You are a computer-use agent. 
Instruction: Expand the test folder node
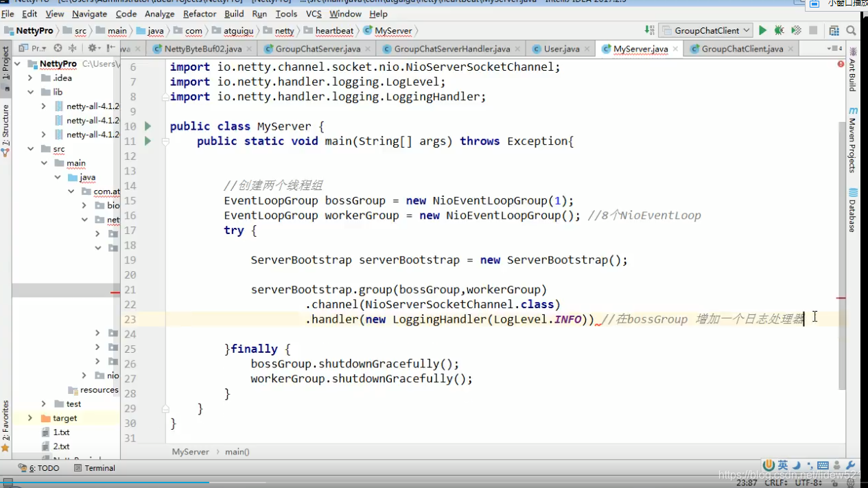pyautogui.click(x=44, y=404)
